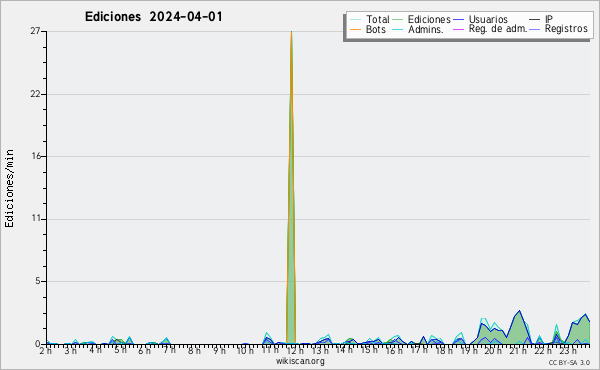Viewport: 600px width, 370px height.
Task: Click the y-axis value 27
Action: 36,31
